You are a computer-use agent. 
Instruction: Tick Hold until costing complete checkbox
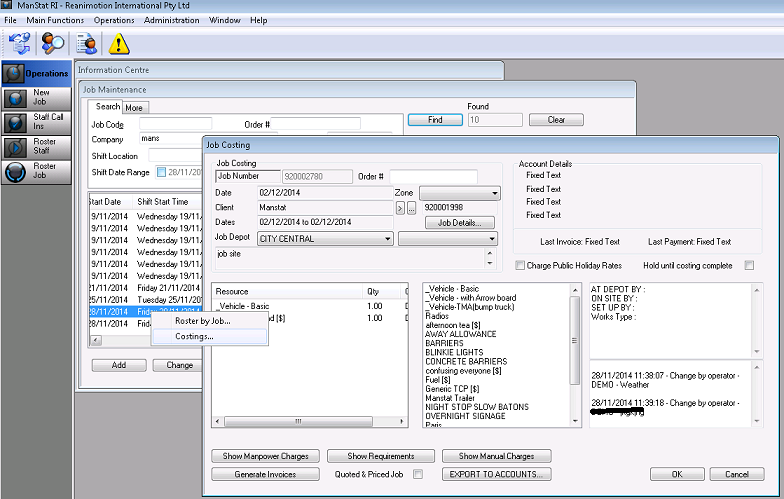749,265
